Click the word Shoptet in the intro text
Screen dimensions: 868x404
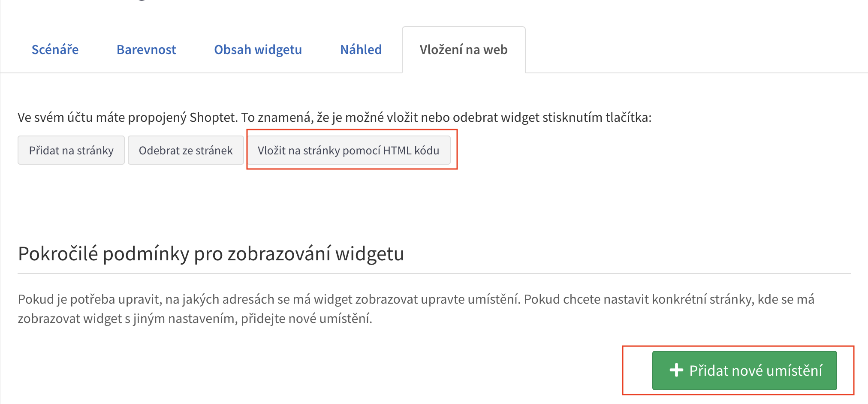(213, 117)
